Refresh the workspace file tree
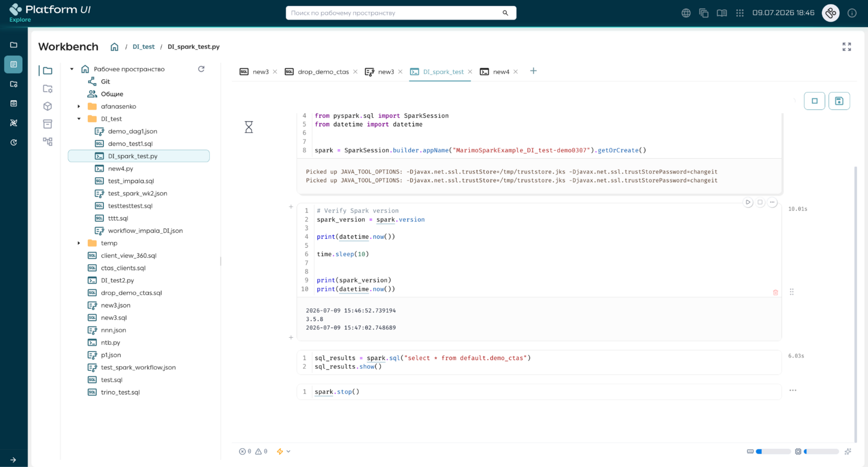 tap(201, 69)
